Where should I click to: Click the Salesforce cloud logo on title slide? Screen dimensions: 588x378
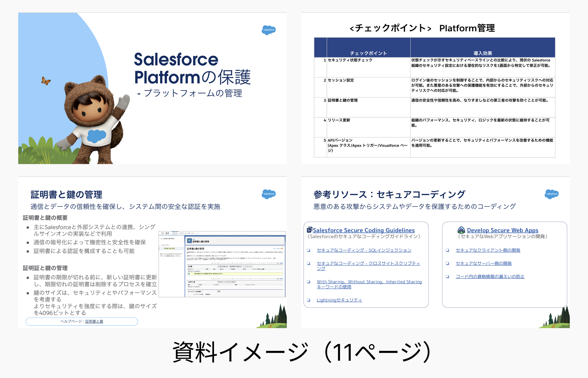coord(269,30)
